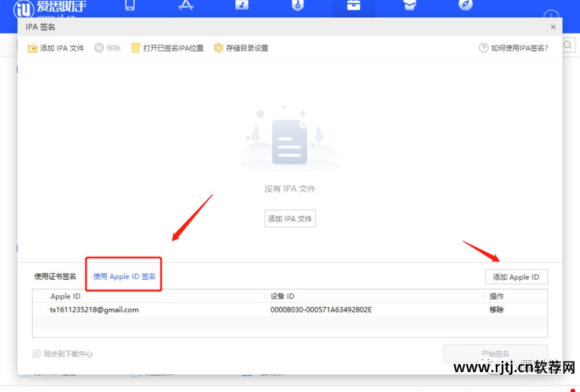The width and height of the screenshot is (580, 392).
Task: Click the 添加 IPA 文件 button
Action: (290, 218)
